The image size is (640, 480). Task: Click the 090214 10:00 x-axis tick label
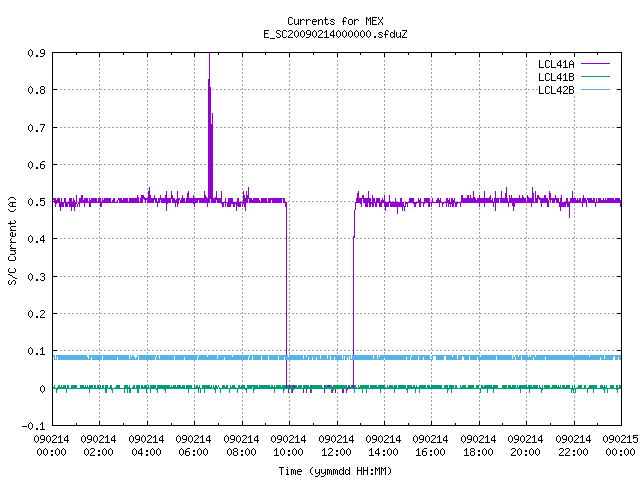[x=289, y=446]
